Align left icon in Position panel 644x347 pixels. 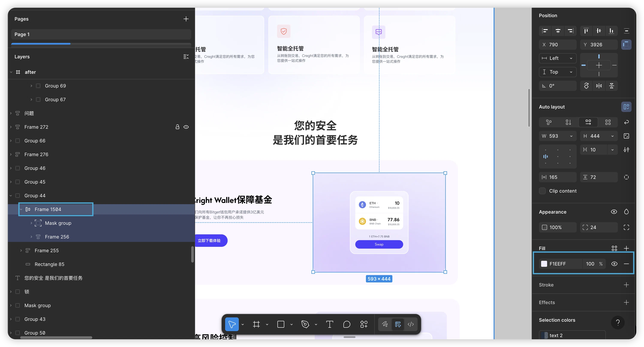click(x=545, y=31)
